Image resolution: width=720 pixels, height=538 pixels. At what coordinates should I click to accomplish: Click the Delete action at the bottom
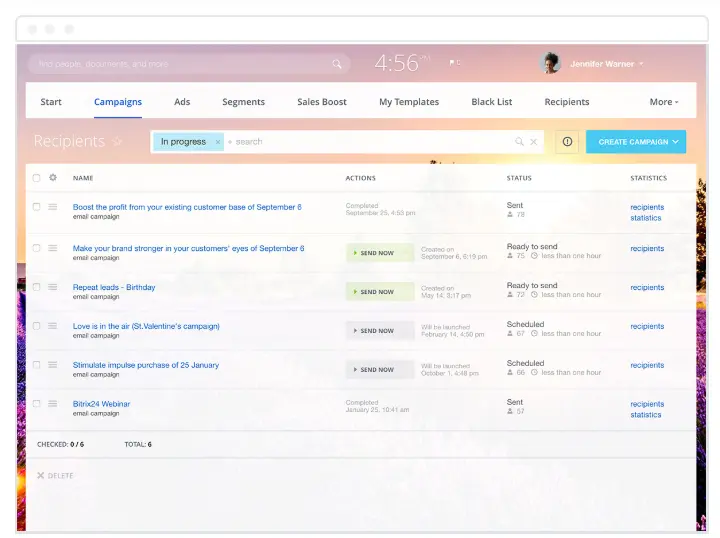click(x=55, y=476)
